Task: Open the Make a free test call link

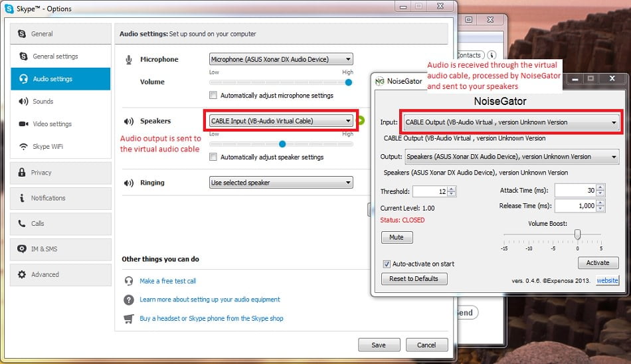Action: pos(167,281)
